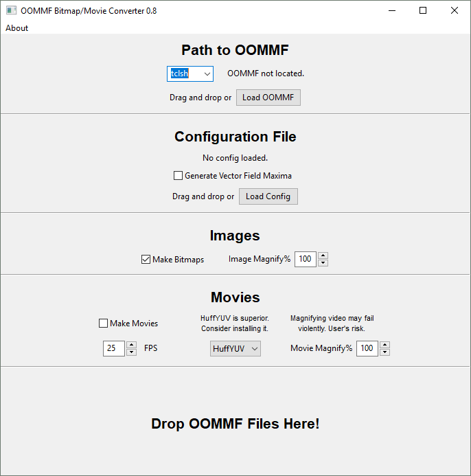Click the 'HuffYUV is superior.' note text
This screenshot has height=476, width=471.
tap(235, 318)
